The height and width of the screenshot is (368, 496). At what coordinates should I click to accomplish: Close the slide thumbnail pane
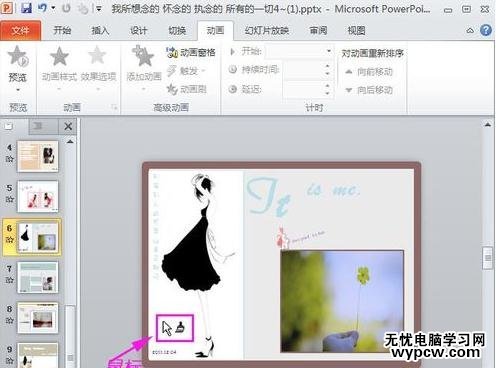(68, 126)
